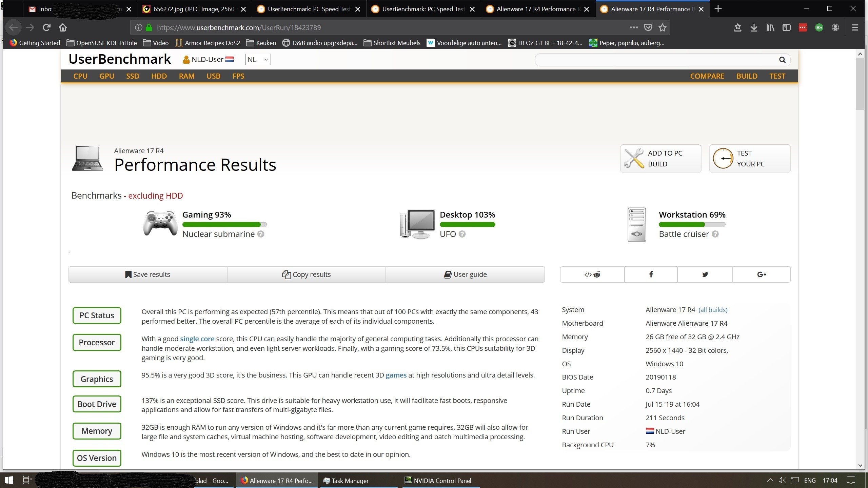The height and width of the screenshot is (488, 868).
Task: Toggle Firefox sidebar view icon
Action: 786,28
